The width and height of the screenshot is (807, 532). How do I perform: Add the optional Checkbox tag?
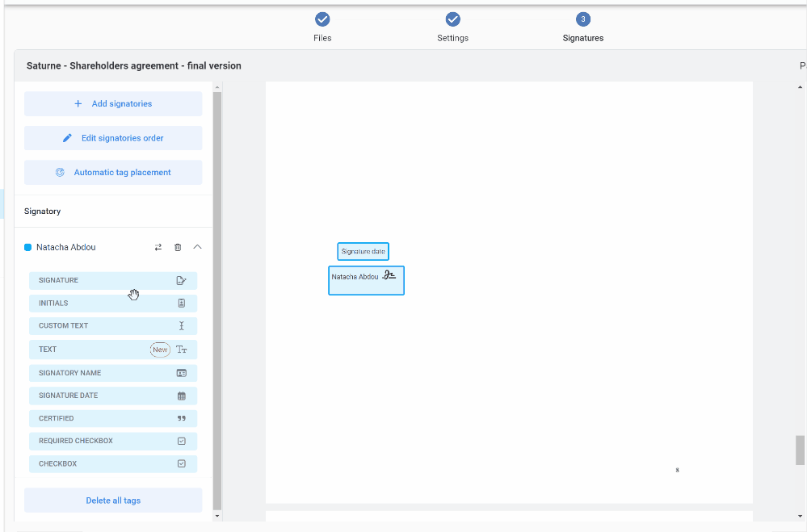click(x=113, y=464)
